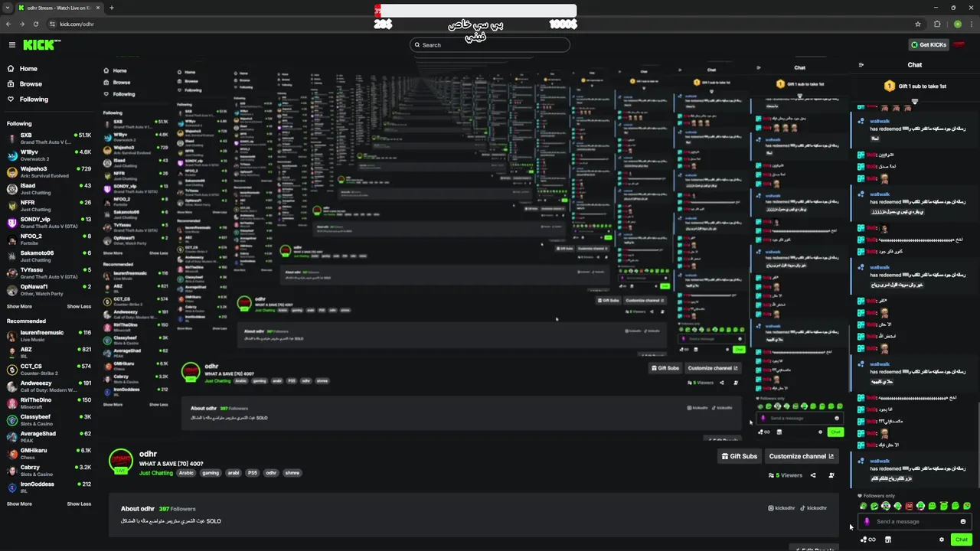Click the Get KICKs button
The height and width of the screenshot is (551, 980).
click(928, 44)
